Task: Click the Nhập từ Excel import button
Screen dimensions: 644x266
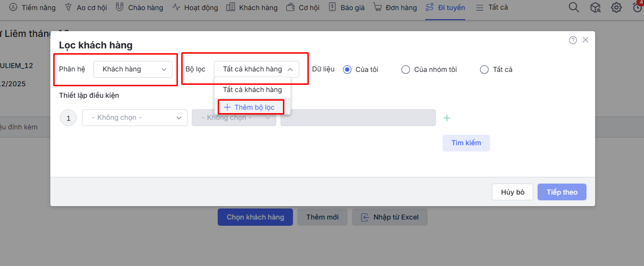Action: coord(390,217)
